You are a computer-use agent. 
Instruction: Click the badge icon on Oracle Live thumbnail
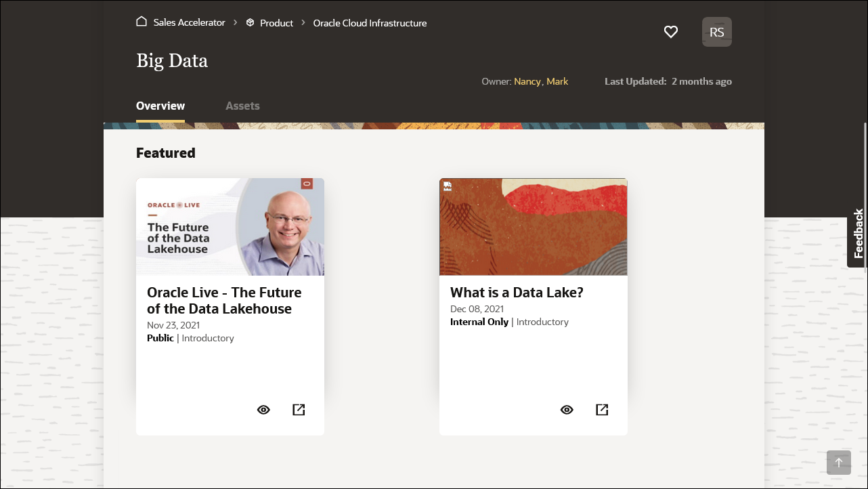point(306,184)
